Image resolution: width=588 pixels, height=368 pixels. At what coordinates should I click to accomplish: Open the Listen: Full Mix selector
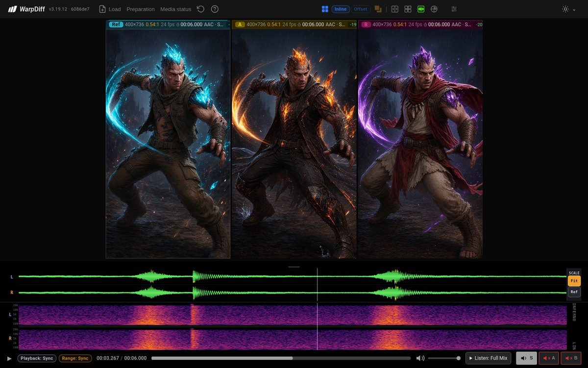pyautogui.click(x=489, y=358)
